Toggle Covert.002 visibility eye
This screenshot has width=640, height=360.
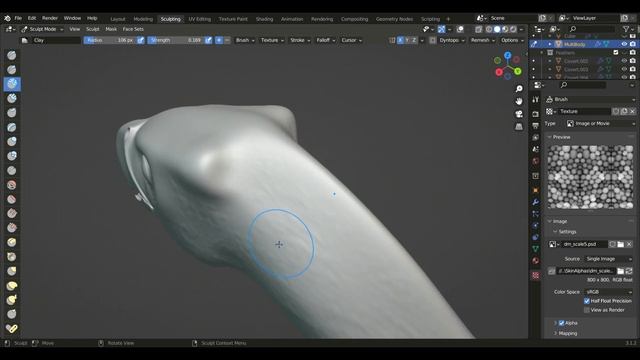[x=624, y=61]
